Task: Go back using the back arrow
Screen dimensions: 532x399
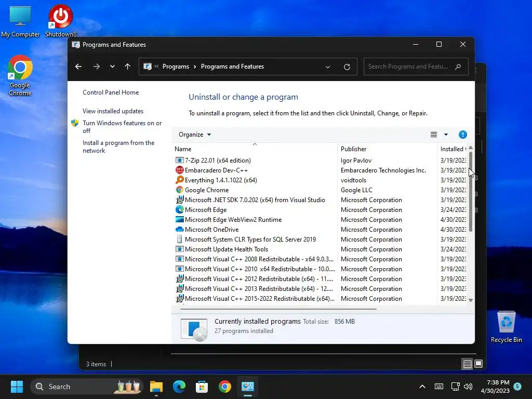Action: coord(78,66)
